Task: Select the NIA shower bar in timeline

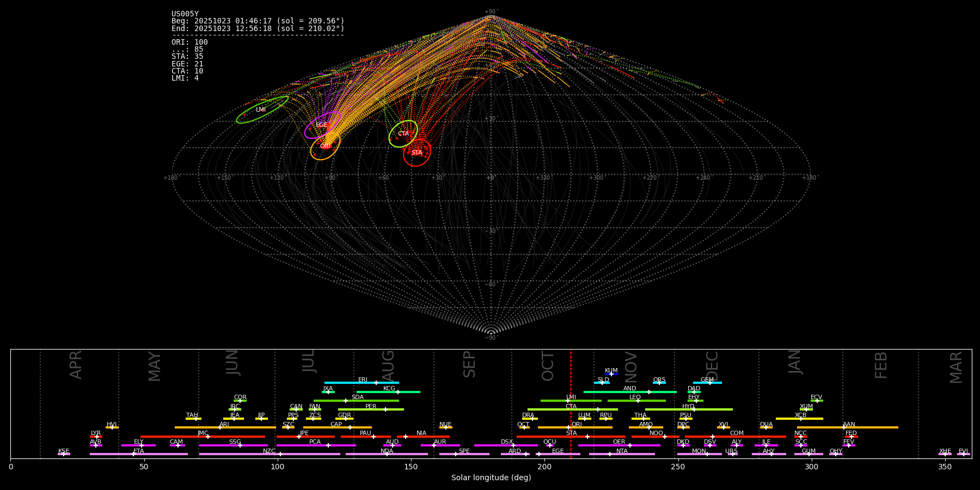Action: (x=423, y=437)
